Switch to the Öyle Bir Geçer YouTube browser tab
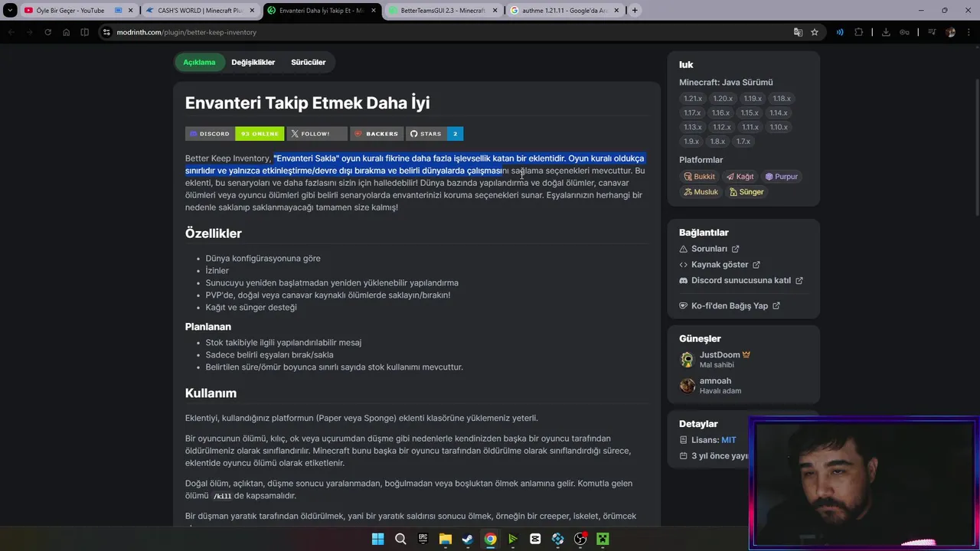The width and height of the screenshot is (980, 551). pyautogui.click(x=70, y=11)
